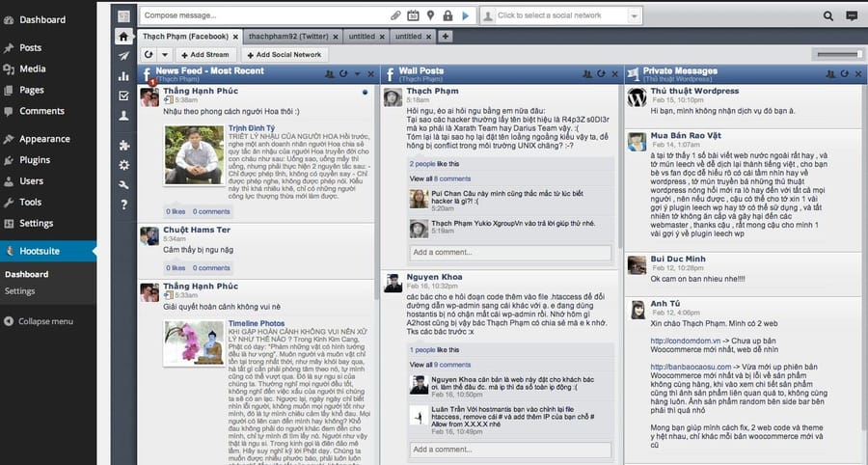
Task: Click the location pin icon in compose box
Action: click(430, 15)
